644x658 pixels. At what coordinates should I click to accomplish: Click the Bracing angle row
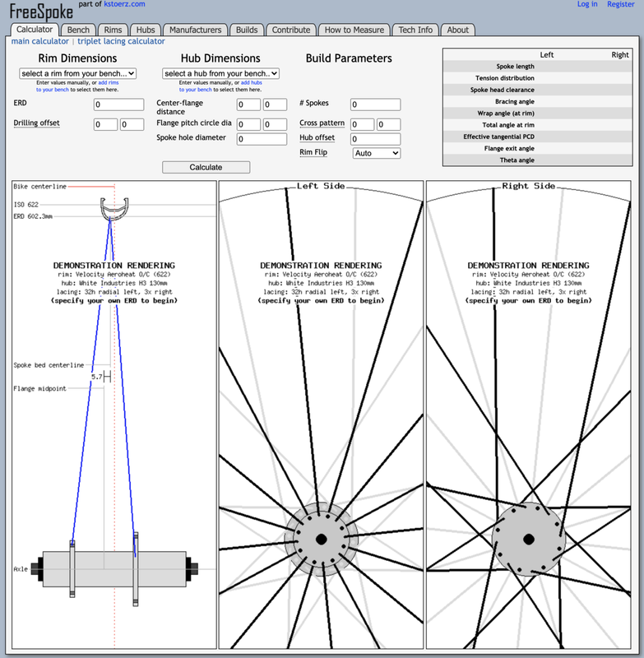tap(537, 101)
